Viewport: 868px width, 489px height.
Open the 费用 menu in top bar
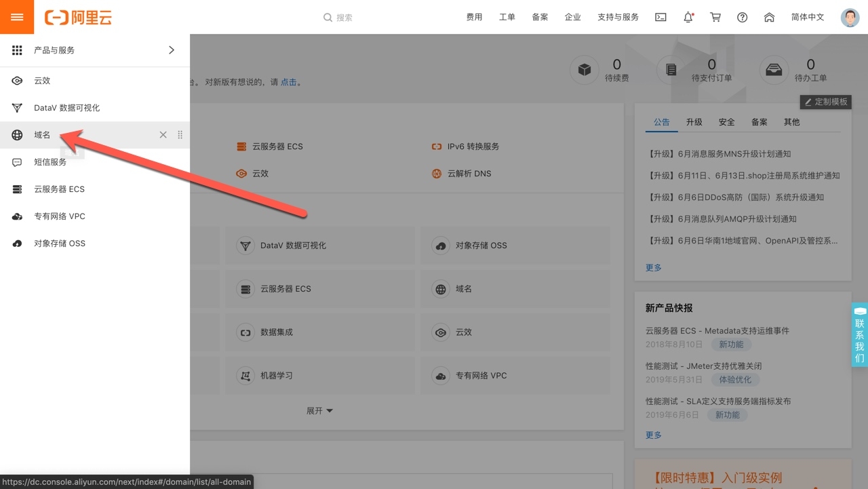click(x=474, y=18)
